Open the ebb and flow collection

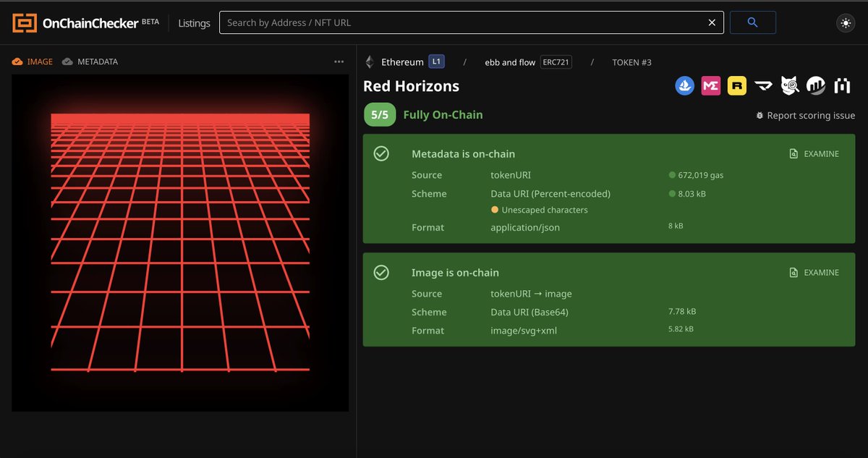pyautogui.click(x=510, y=62)
